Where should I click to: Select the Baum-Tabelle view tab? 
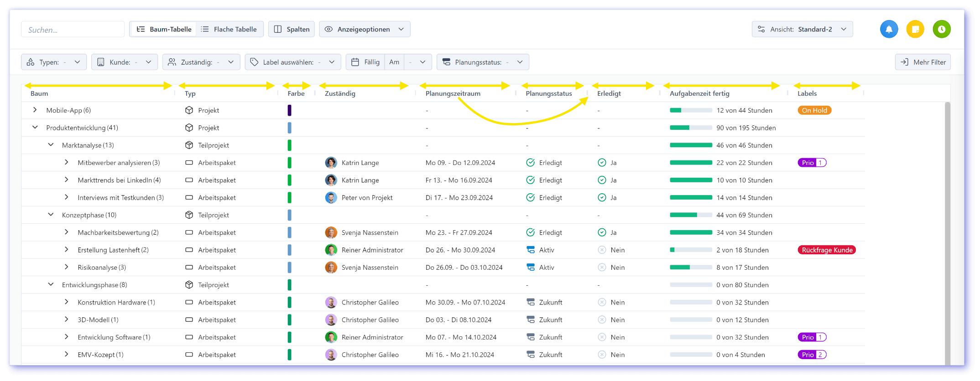coord(164,30)
